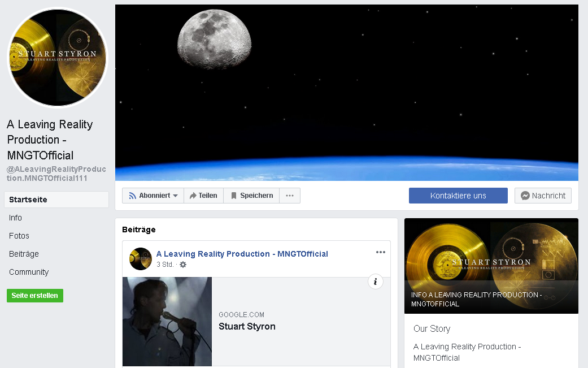Click the GOOGLE.COM source text
Viewport: 588px width, 368px height.
242,315
